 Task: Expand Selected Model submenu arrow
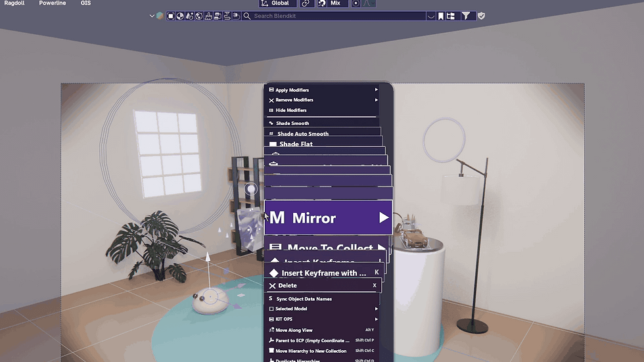pyautogui.click(x=376, y=309)
